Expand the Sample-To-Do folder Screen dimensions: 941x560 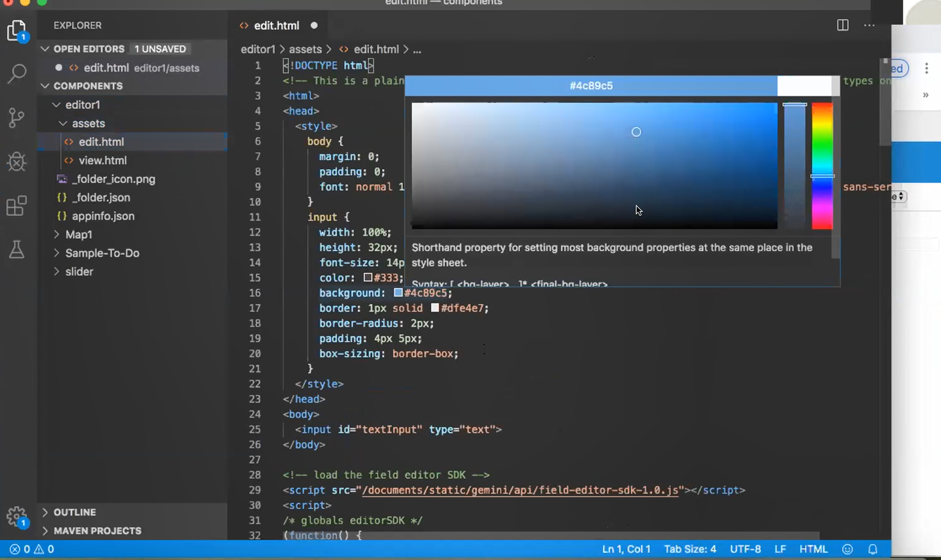102,253
